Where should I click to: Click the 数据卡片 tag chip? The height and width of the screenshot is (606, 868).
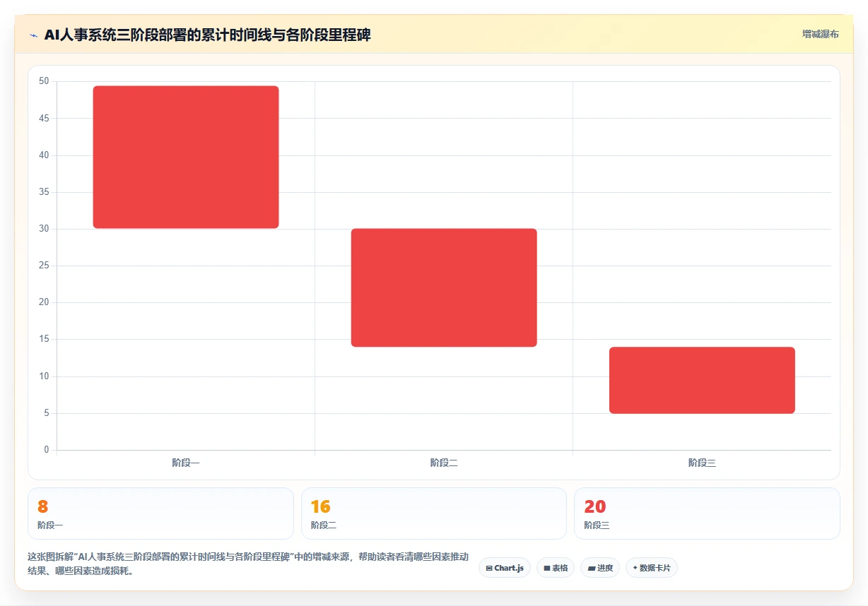652,568
